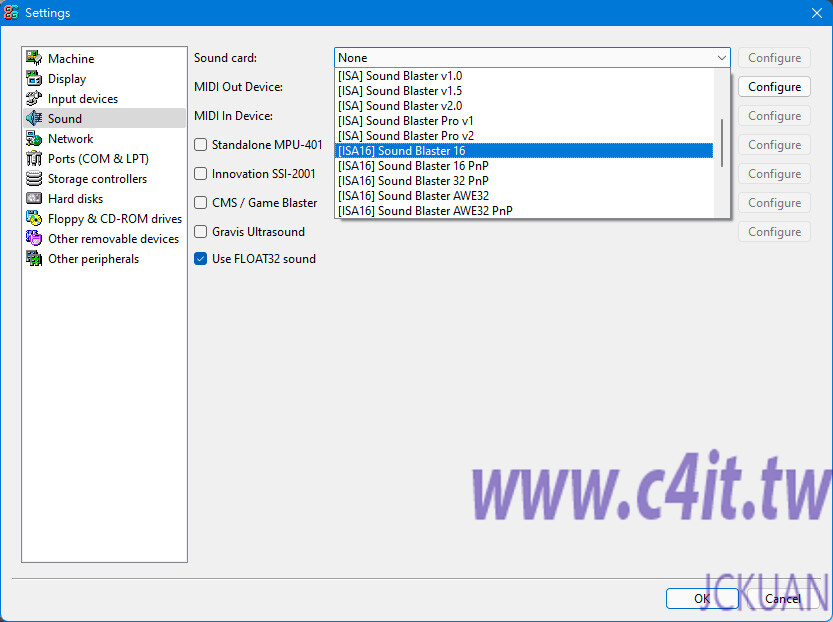Enable Gravis Ultrasound checkbox

(x=200, y=232)
